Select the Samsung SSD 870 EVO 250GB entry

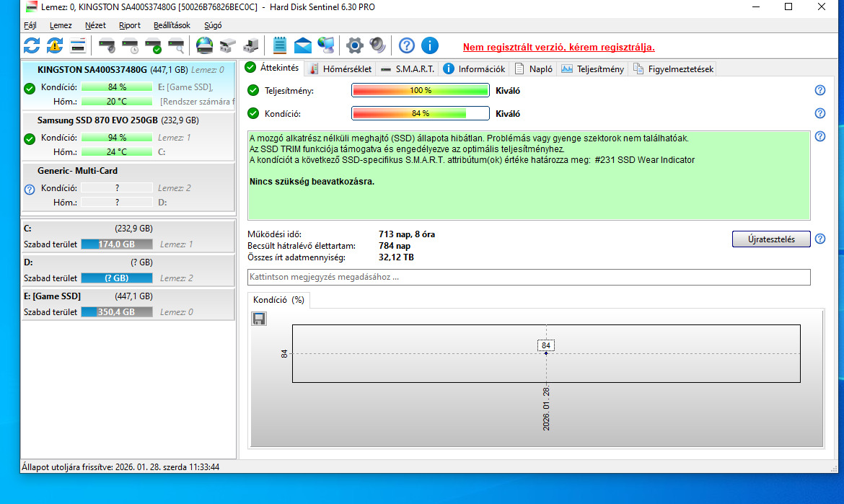tap(128, 136)
